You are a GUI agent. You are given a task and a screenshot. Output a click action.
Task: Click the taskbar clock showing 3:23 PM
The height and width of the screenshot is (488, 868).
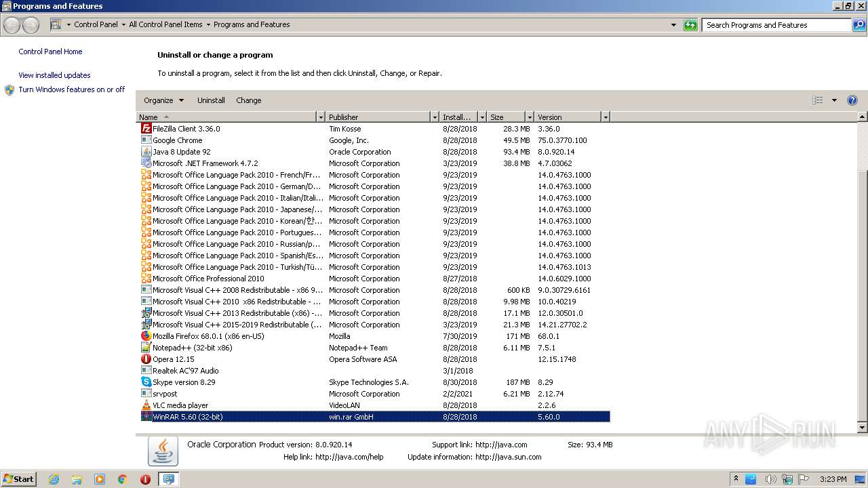(833, 479)
